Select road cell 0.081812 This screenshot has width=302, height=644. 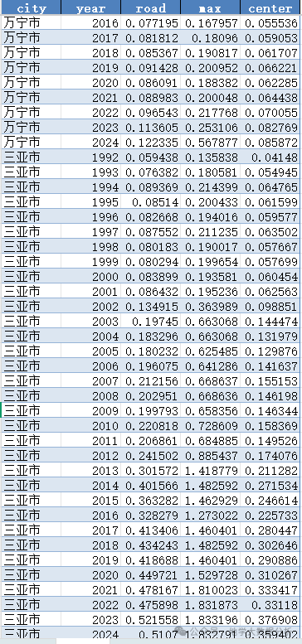[150, 38]
